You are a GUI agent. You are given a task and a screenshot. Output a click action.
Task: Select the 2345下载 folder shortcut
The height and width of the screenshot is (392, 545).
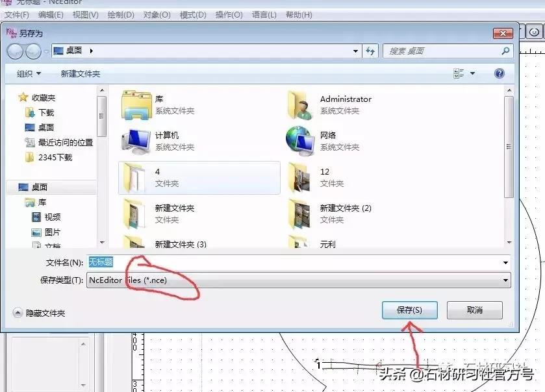click(49, 157)
